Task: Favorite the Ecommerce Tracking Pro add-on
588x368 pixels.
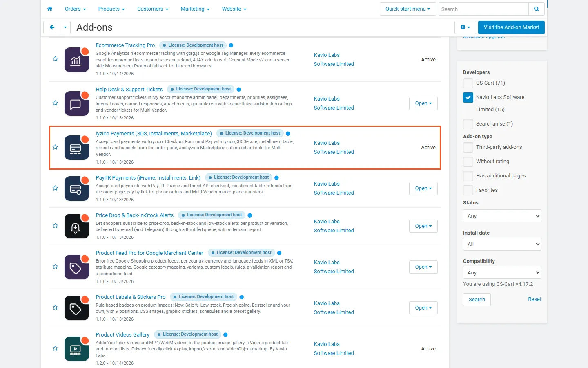Action: (55, 59)
